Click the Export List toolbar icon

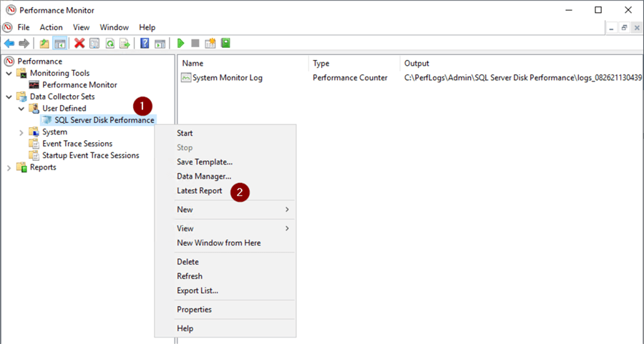(x=125, y=44)
